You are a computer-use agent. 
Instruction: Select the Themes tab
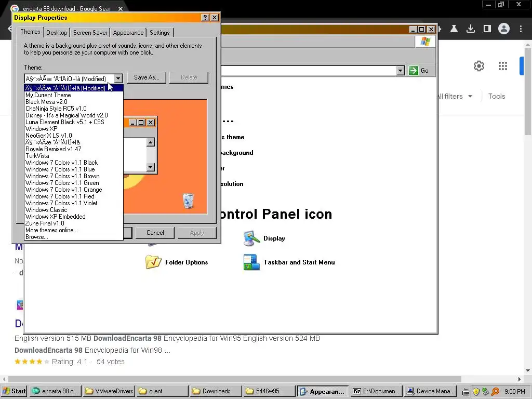(x=30, y=32)
